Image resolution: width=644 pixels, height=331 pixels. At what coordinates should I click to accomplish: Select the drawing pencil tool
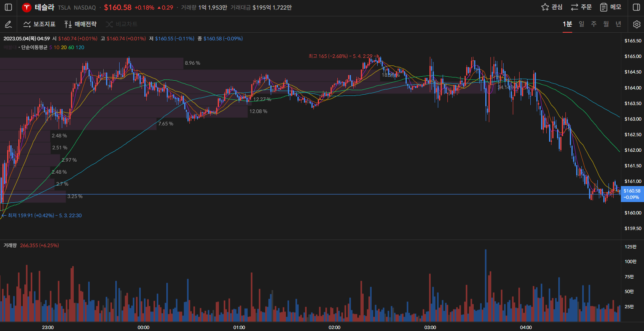coord(8,24)
